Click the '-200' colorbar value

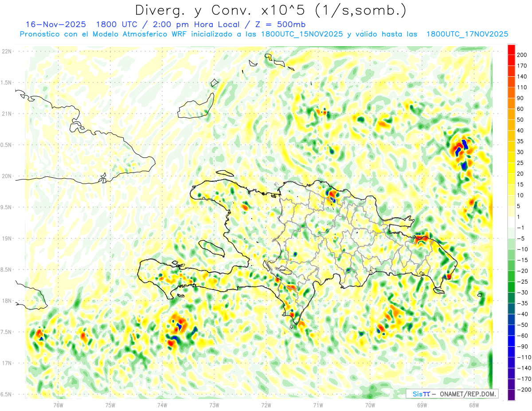click(x=524, y=390)
